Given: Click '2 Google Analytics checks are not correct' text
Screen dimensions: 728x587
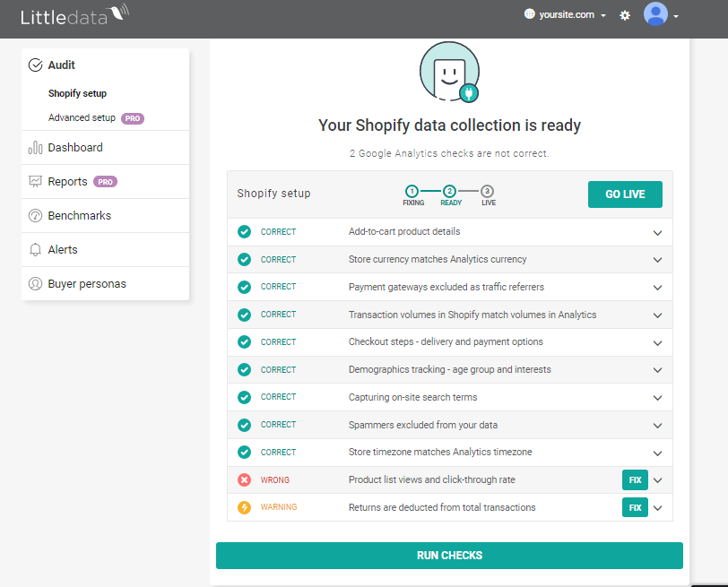Looking at the screenshot, I should coord(449,153).
